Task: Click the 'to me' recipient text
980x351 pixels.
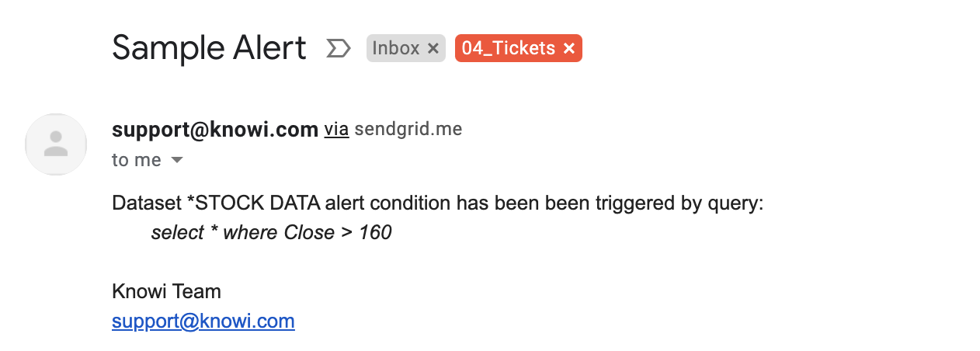Action: click(x=137, y=161)
